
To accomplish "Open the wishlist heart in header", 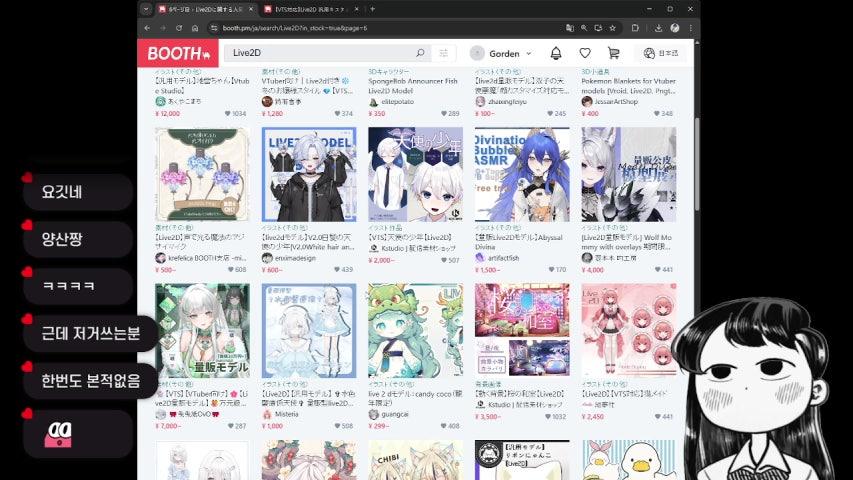I will click(x=585, y=53).
